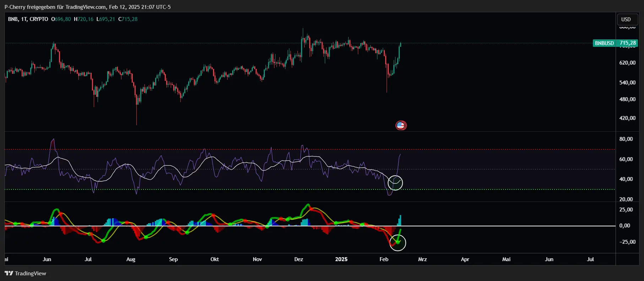This screenshot has height=281, width=644.
Task: Click the close value C715,28
Action: click(x=128, y=19)
